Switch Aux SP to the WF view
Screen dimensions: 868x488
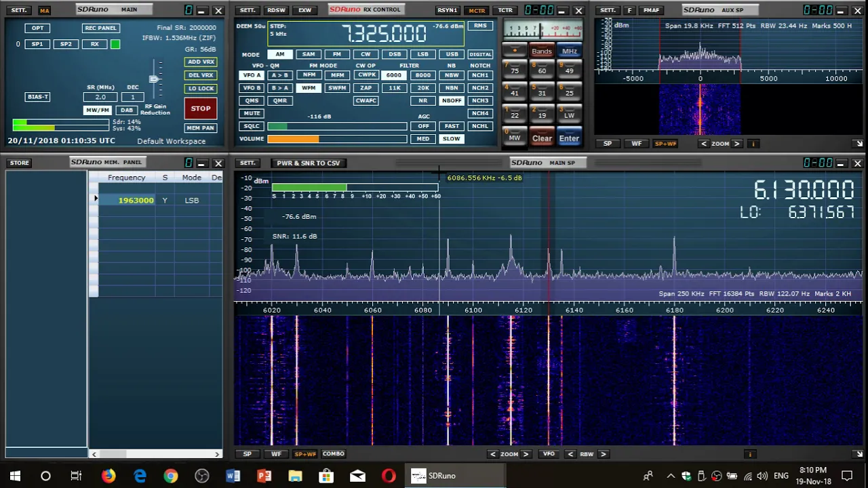click(636, 144)
